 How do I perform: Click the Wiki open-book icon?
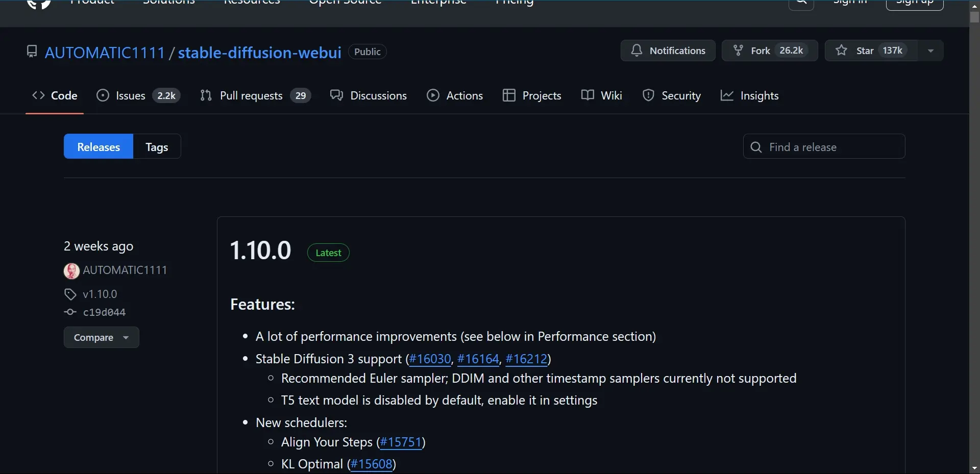tap(587, 95)
